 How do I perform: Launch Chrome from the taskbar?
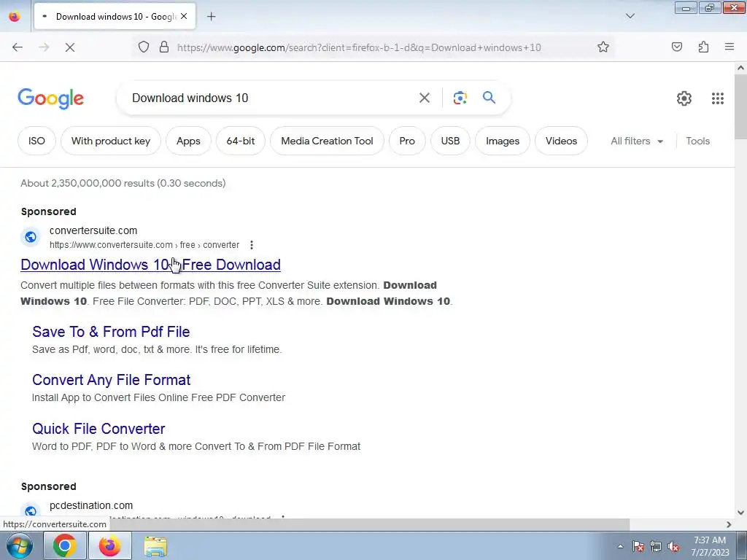65,545
